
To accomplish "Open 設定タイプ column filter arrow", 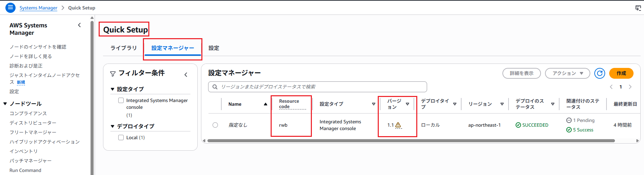I will pos(373,104).
